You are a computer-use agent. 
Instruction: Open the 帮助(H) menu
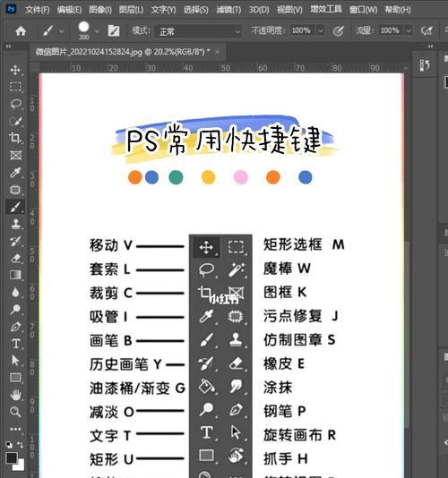tap(398, 10)
